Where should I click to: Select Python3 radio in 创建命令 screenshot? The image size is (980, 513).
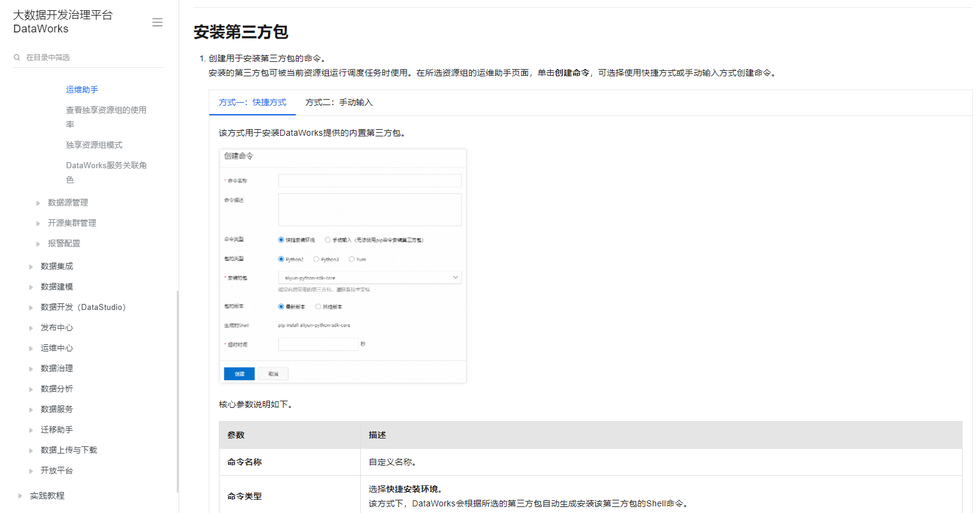coord(316,260)
